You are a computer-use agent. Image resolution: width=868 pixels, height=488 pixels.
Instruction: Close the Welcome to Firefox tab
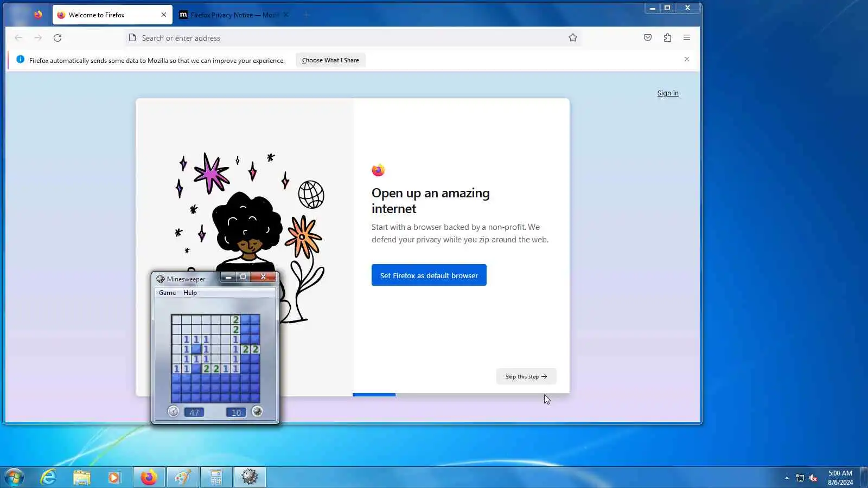pos(164,15)
